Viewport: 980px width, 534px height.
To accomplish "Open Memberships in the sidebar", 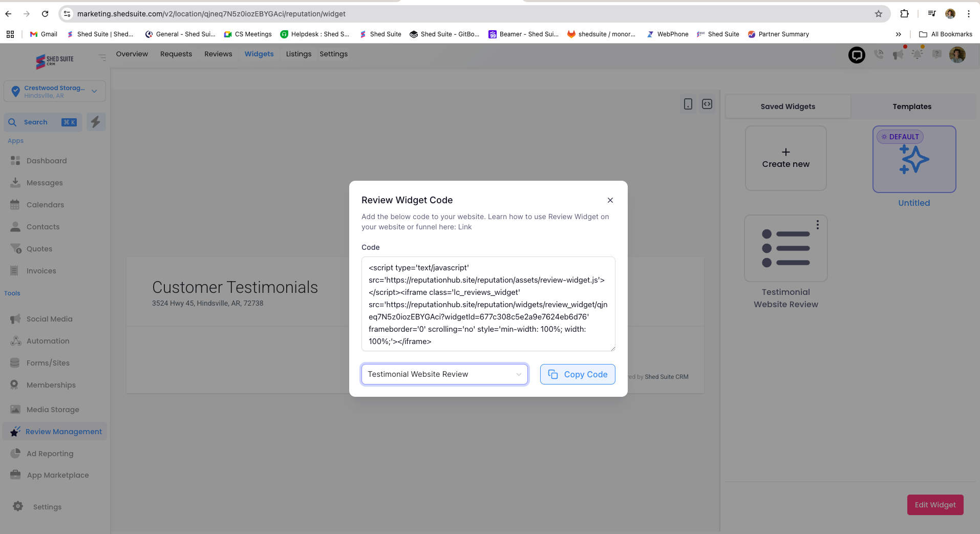I will click(x=51, y=385).
